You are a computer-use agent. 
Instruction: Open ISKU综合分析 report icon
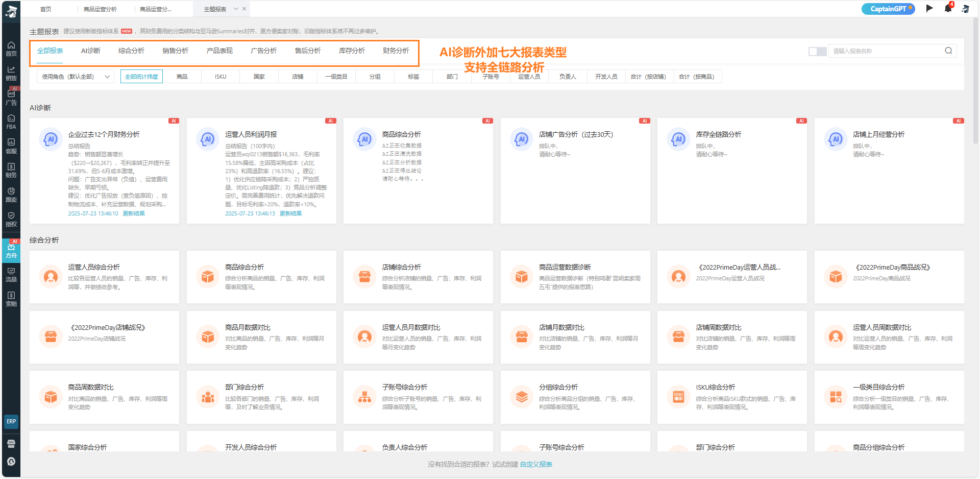click(678, 397)
